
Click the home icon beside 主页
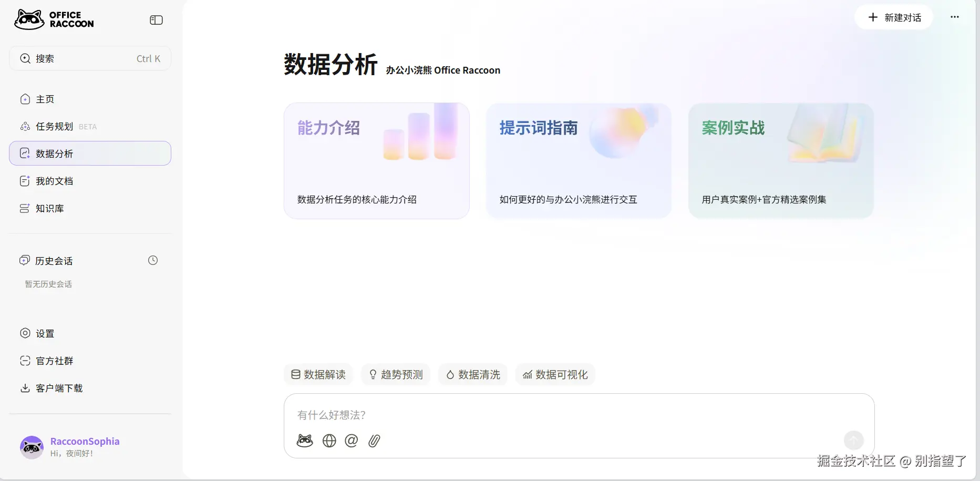coord(25,99)
